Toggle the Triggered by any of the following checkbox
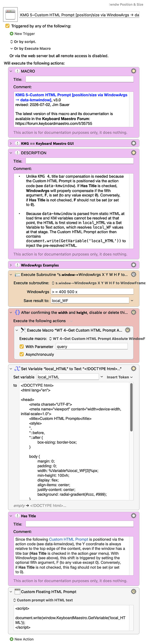Screen dimensions: 148x644 (x=7, y=26)
